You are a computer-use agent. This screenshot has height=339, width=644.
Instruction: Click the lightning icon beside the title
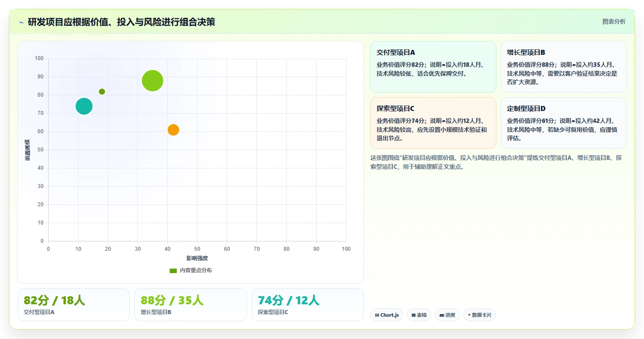(21, 22)
